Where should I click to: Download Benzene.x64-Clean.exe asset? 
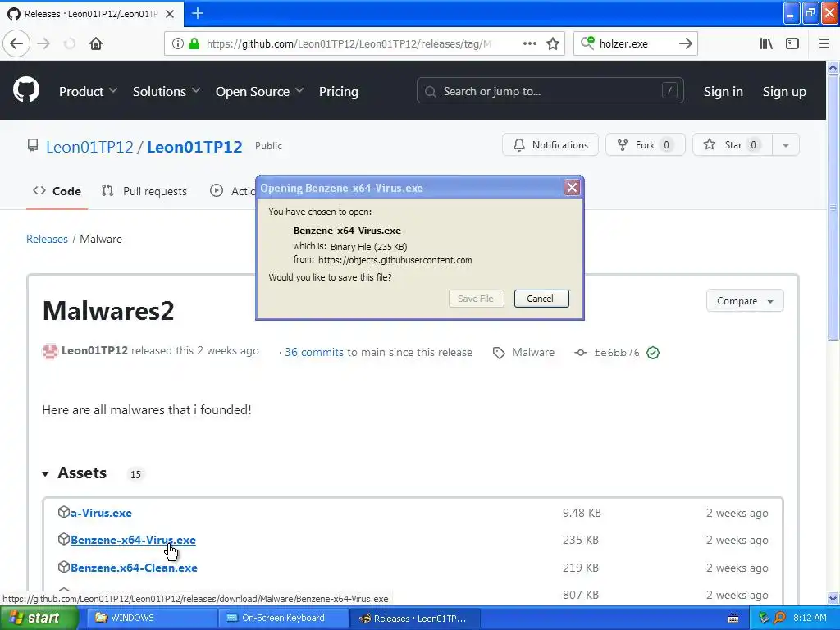click(134, 568)
